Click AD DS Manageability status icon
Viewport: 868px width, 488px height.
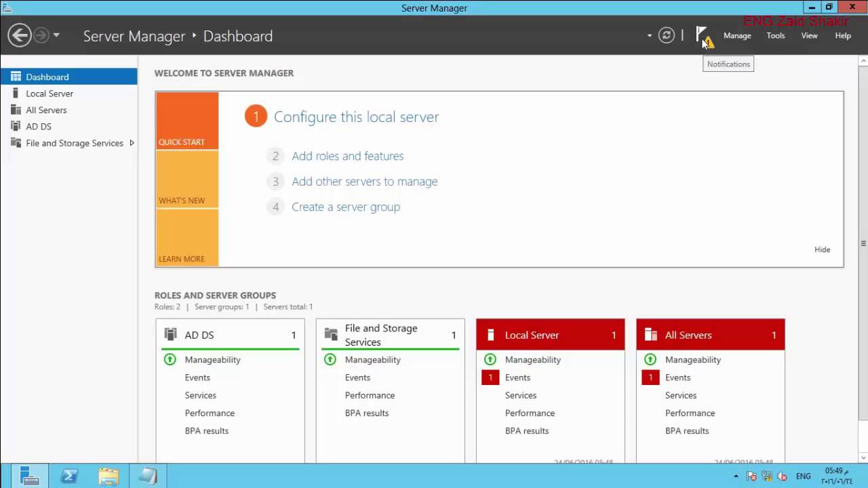(170, 359)
